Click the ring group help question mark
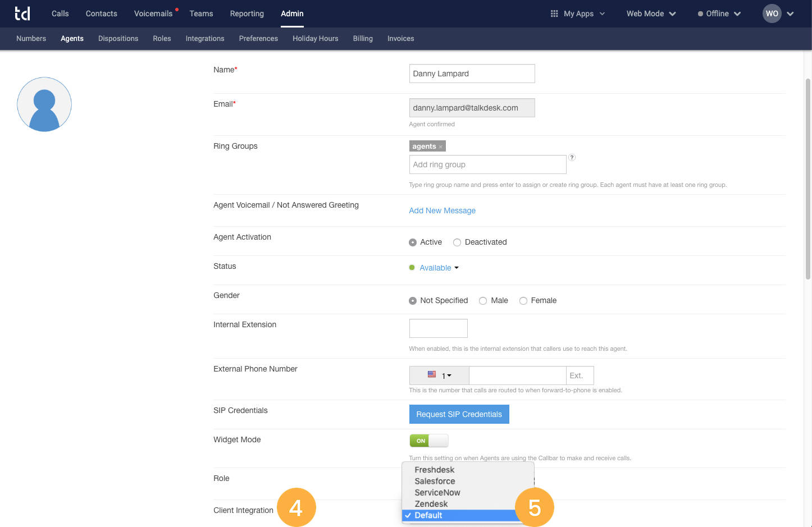Image resolution: width=812 pixels, height=527 pixels. click(572, 158)
